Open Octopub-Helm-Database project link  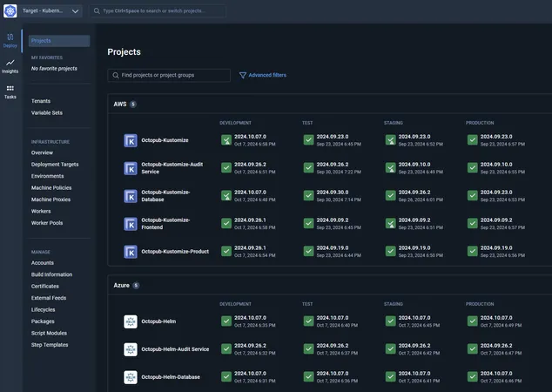tap(171, 377)
